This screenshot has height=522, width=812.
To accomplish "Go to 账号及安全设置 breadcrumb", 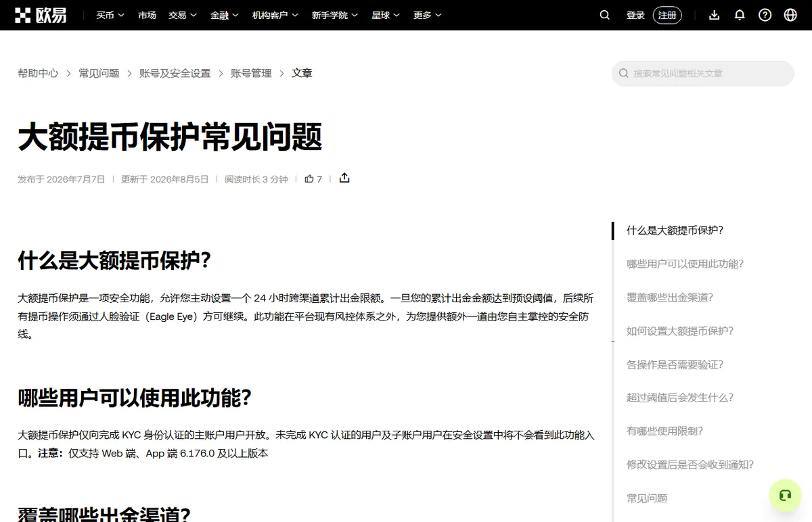I will [x=175, y=73].
